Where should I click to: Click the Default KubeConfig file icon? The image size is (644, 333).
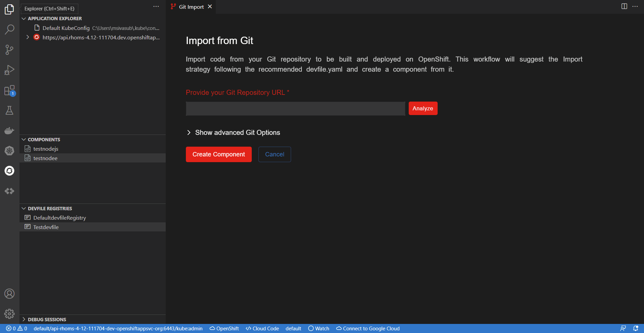click(37, 28)
